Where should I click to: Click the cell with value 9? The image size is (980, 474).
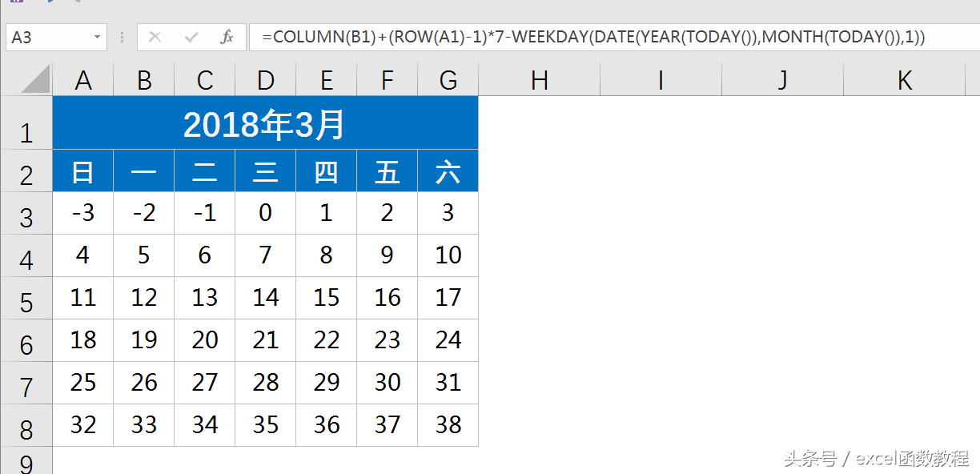[x=388, y=256]
